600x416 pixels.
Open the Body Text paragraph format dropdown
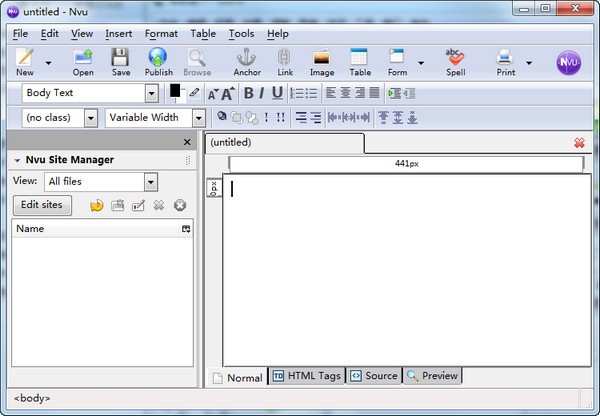coord(152,93)
